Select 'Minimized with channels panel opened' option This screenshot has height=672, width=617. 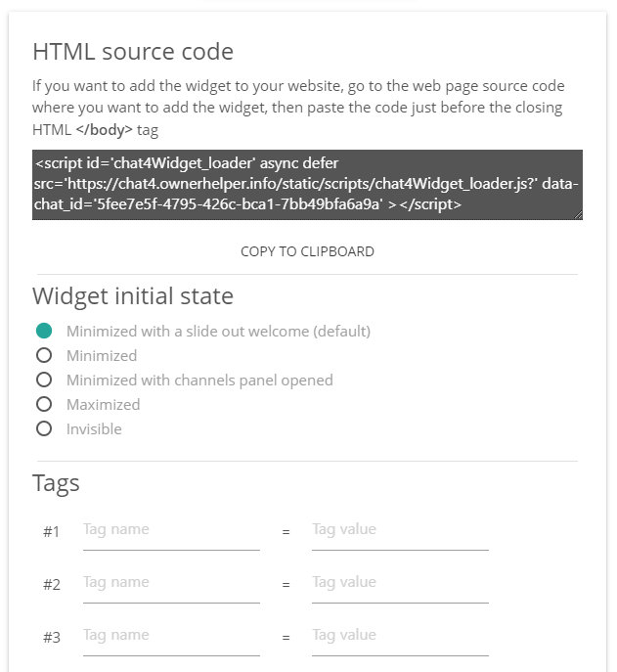[44, 380]
